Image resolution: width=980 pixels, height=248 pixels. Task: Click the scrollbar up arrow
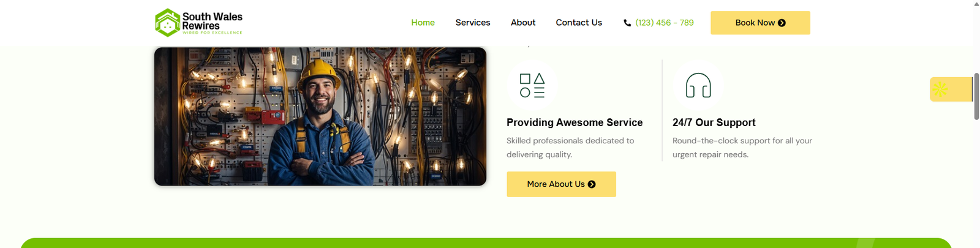(976, 4)
